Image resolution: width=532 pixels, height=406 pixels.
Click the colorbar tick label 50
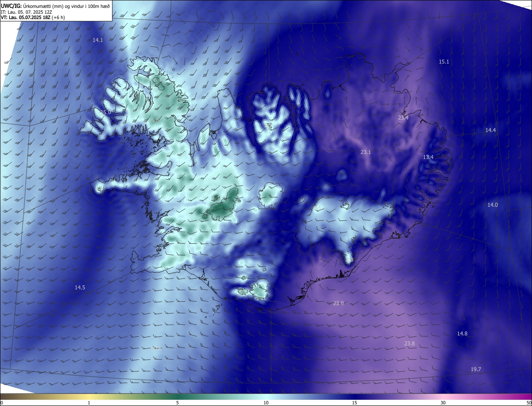(x=529, y=403)
